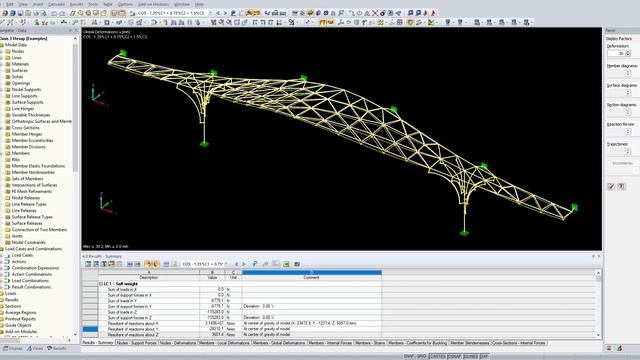Toggle CARTES in the status bar
This screenshot has width=640, height=360.
438,356
